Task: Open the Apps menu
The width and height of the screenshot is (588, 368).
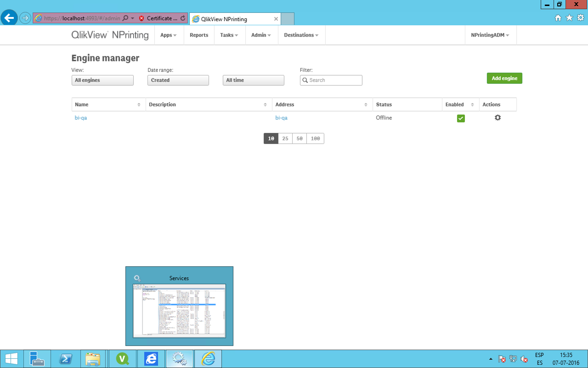Action: (169, 35)
